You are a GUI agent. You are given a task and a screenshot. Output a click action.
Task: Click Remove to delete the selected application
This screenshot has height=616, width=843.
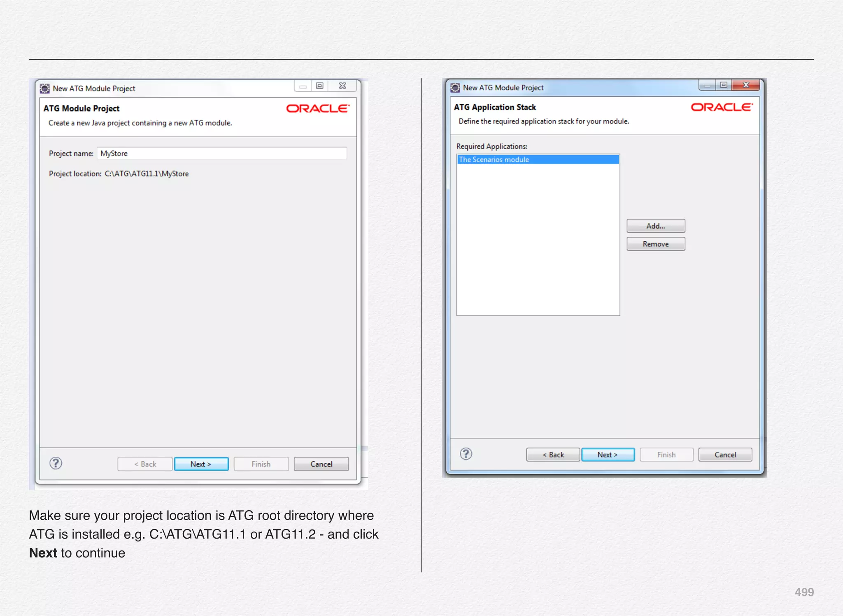(x=656, y=244)
